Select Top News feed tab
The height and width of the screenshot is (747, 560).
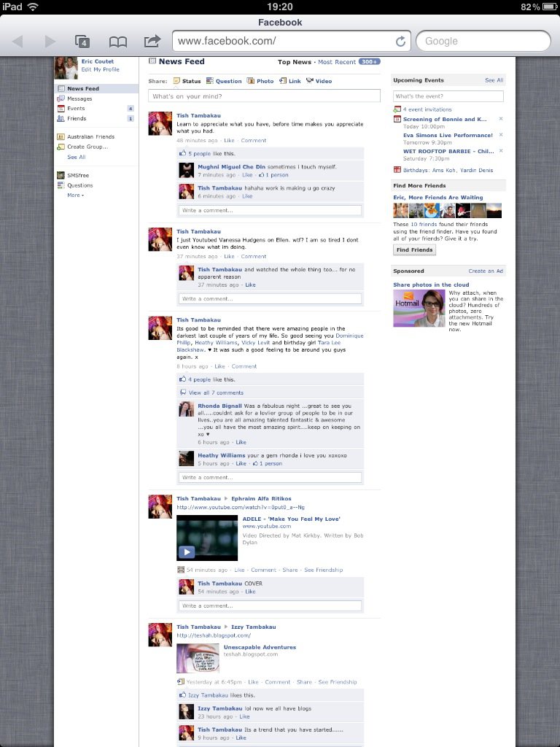pyautogui.click(x=295, y=62)
